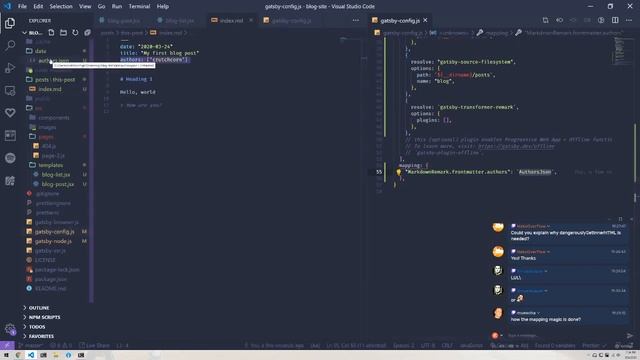Open Windows Start menu
This screenshot has height=360, width=640.
pos(6,355)
